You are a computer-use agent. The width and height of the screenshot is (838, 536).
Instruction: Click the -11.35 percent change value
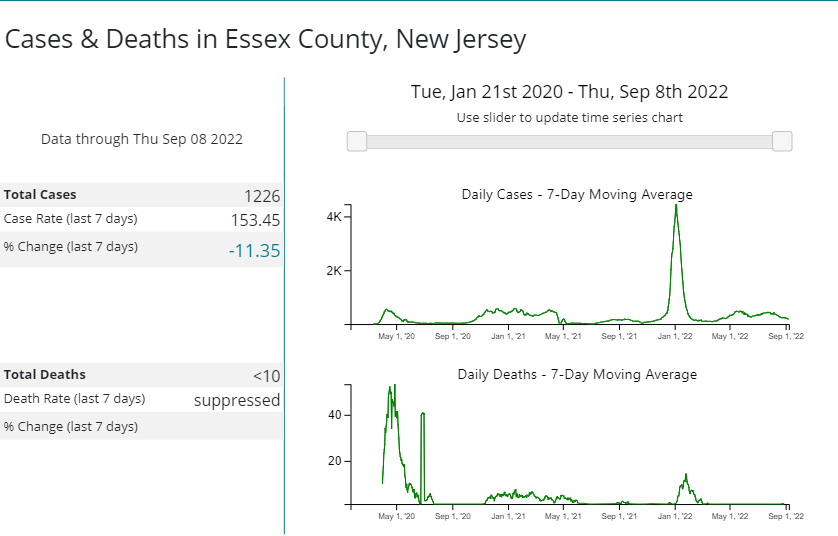click(x=254, y=250)
